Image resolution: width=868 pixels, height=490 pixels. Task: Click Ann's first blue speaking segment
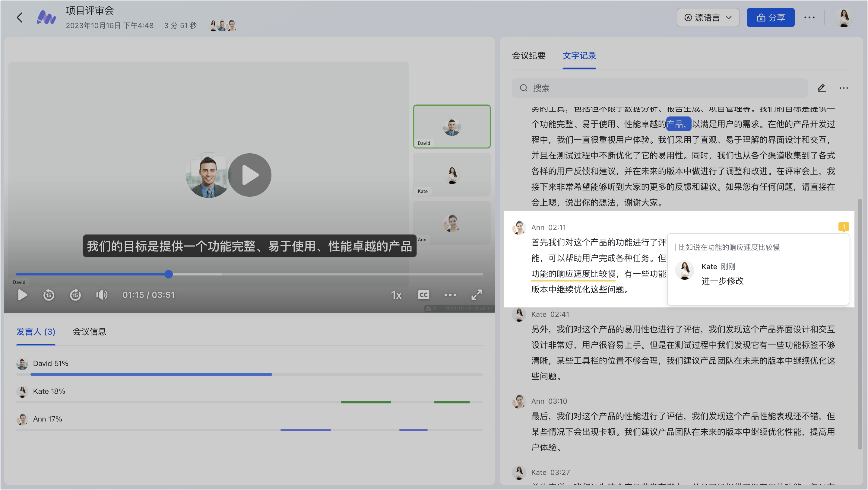point(305,430)
